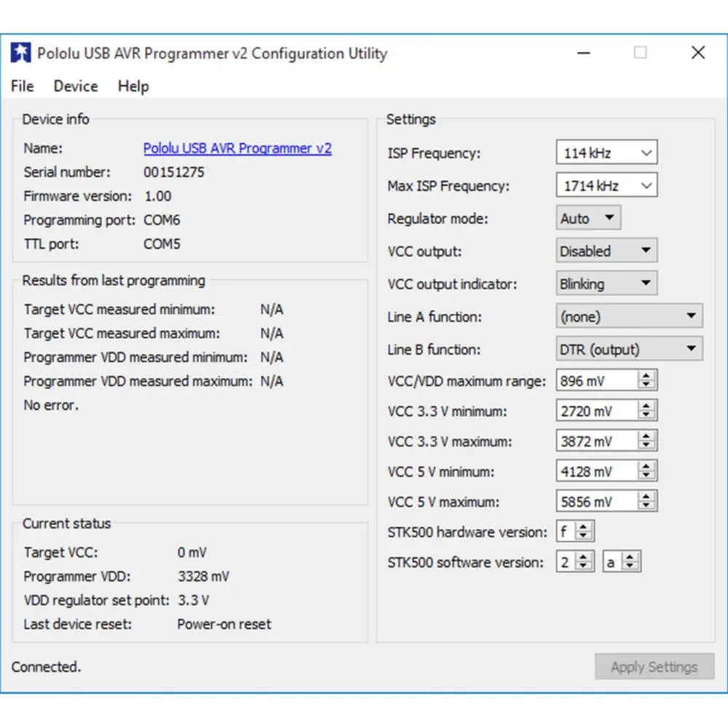Screen dimensions: 728x728
Task: Open the VCC output indicator dropdown
Action: (606, 284)
